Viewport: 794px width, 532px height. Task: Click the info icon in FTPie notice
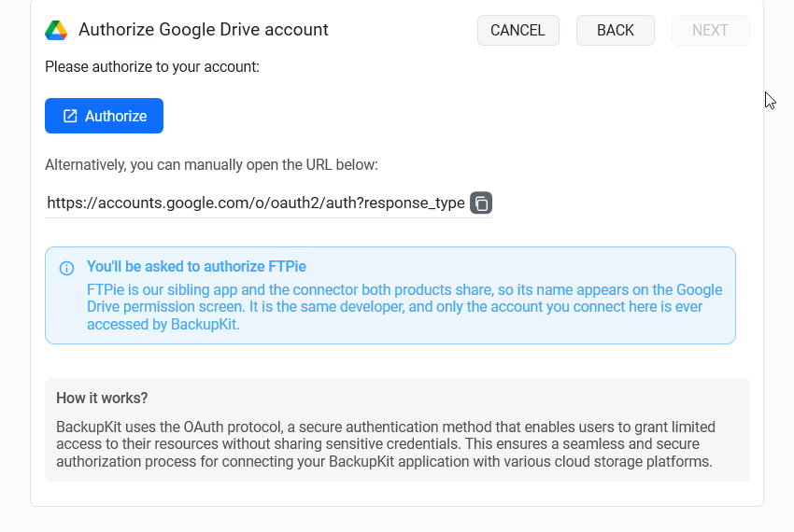click(x=67, y=268)
